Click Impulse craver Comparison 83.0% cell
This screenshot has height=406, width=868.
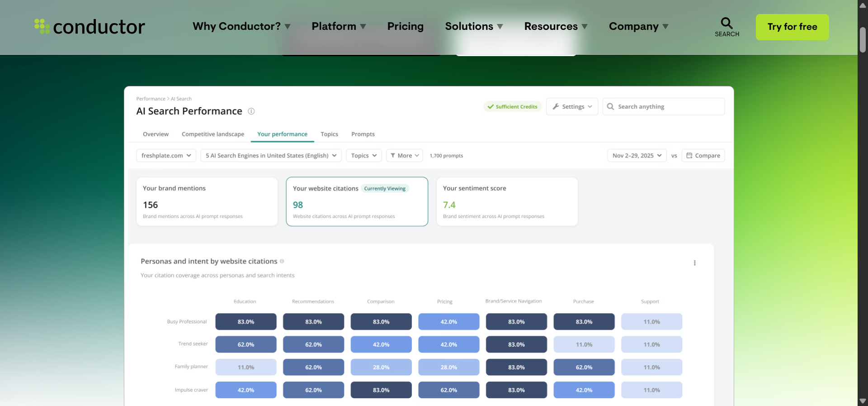(381, 390)
